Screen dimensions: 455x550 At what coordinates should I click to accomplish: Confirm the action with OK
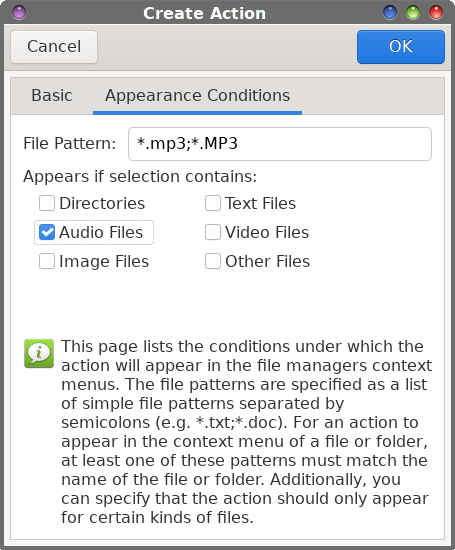coord(401,47)
